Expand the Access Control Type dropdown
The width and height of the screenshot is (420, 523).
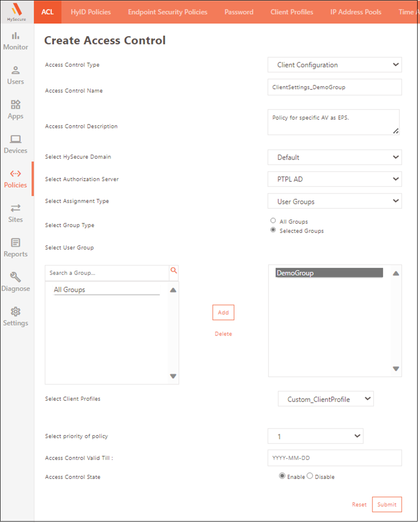pyautogui.click(x=334, y=65)
